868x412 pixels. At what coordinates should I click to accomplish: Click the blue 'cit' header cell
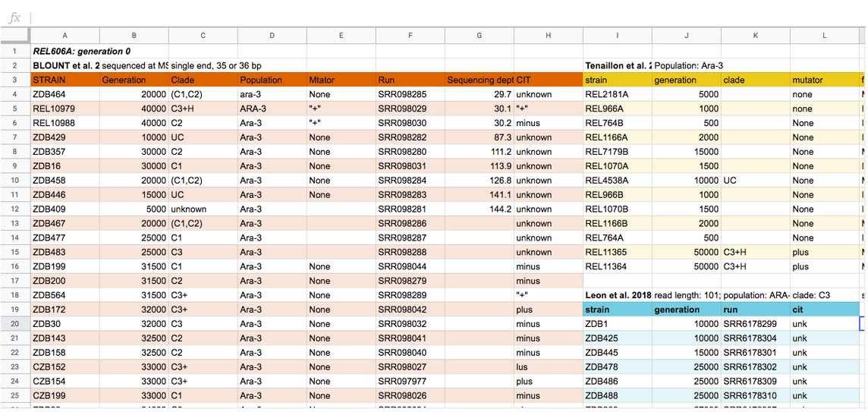point(824,310)
